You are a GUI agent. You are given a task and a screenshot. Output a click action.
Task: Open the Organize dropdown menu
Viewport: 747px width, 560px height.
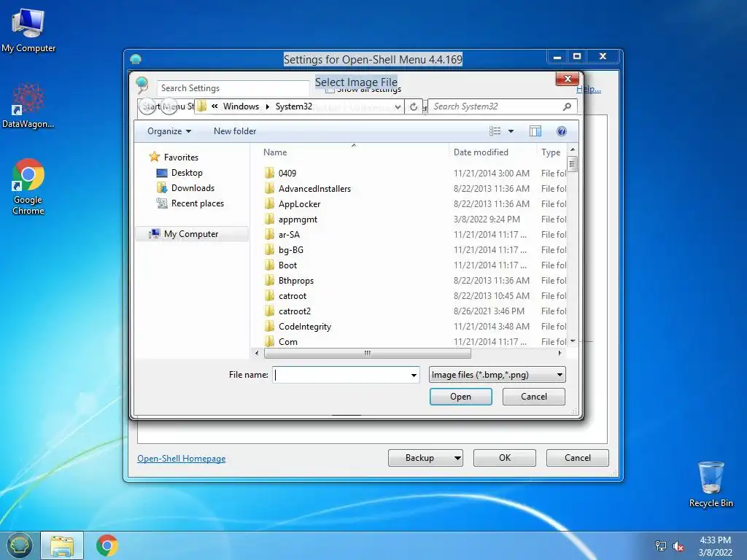click(x=169, y=131)
